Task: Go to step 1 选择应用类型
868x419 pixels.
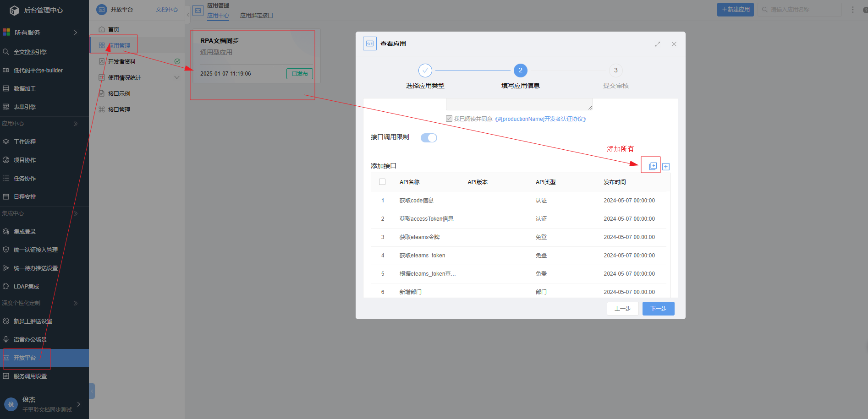Action: (425, 76)
